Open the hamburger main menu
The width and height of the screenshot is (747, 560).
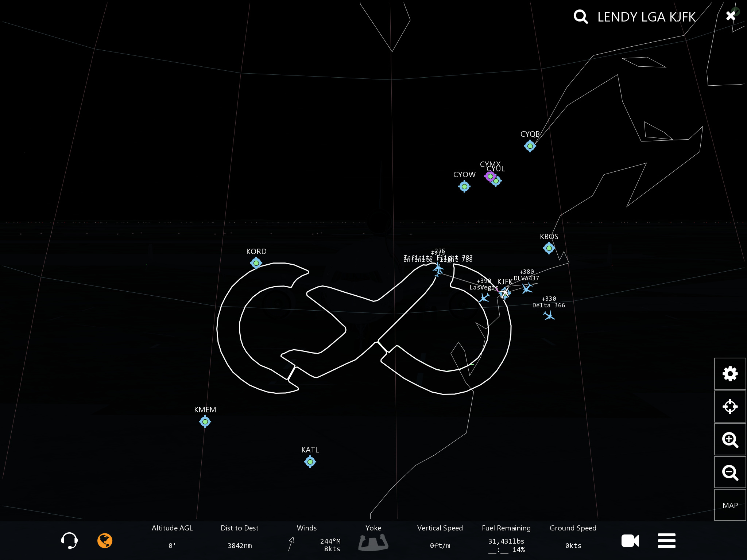666,541
